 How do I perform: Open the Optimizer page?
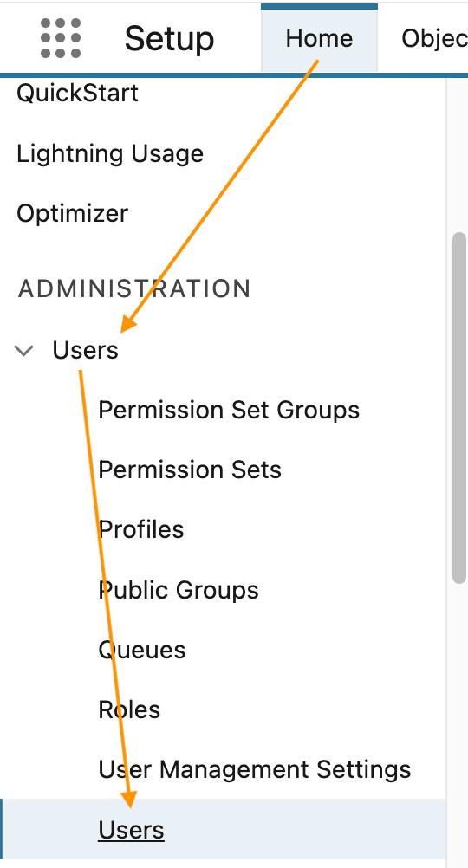tap(72, 213)
